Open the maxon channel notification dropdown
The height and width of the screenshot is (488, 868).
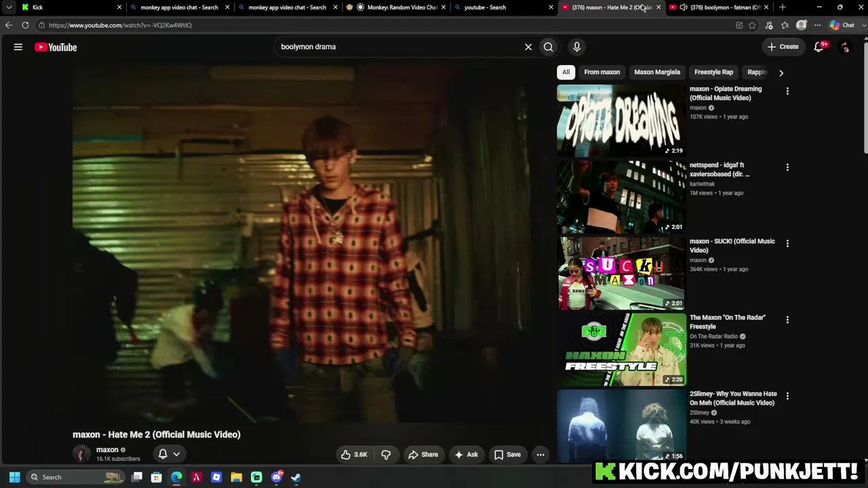pos(169,454)
